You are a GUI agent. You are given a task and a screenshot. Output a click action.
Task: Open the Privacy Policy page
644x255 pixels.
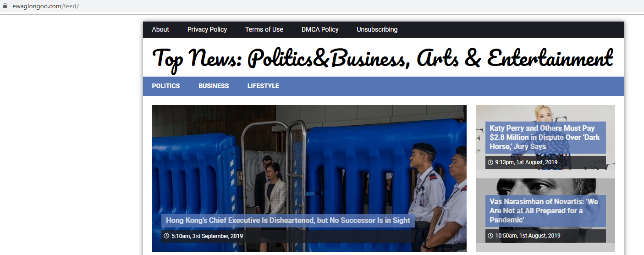tap(207, 29)
